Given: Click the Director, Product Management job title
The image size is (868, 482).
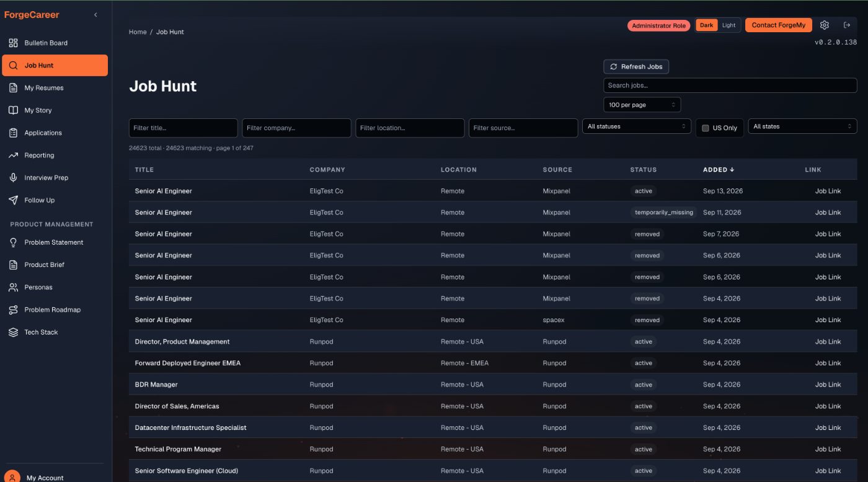Looking at the screenshot, I should click(182, 342).
